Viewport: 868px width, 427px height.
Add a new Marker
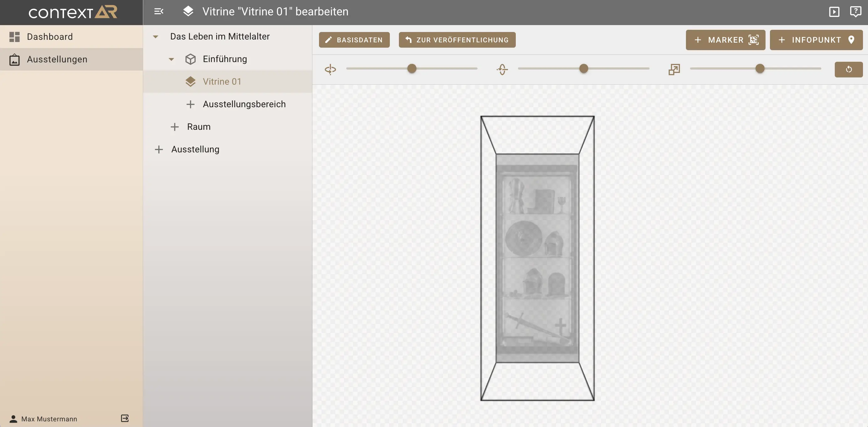pyautogui.click(x=725, y=40)
